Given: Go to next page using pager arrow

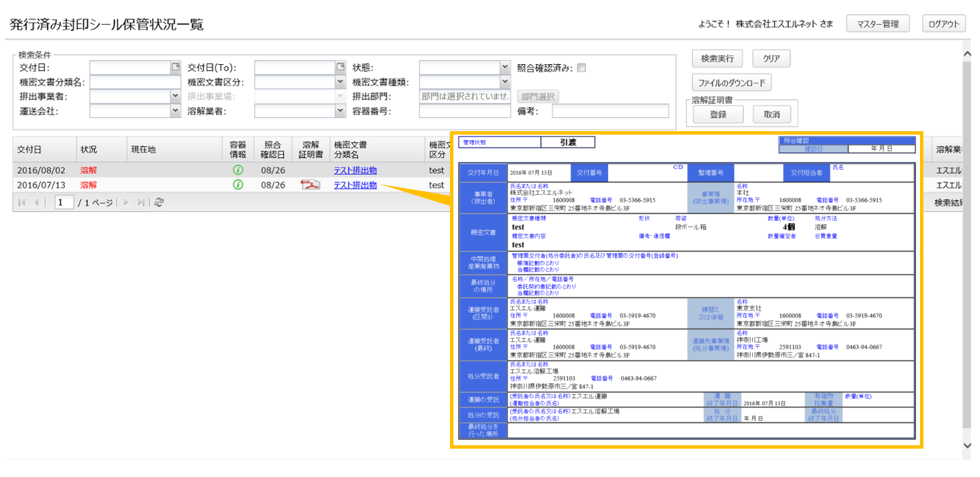Looking at the screenshot, I should pyautogui.click(x=126, y=202).
